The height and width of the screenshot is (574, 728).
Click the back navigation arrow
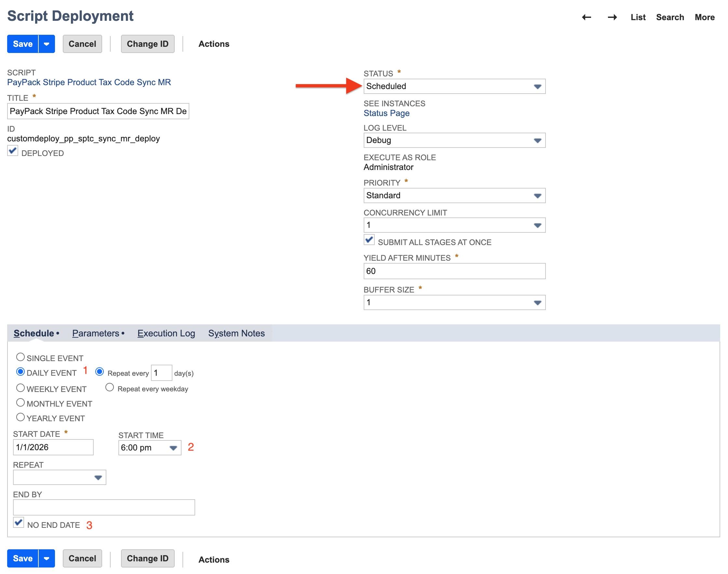pyautogui.click(x=586, y=17)
